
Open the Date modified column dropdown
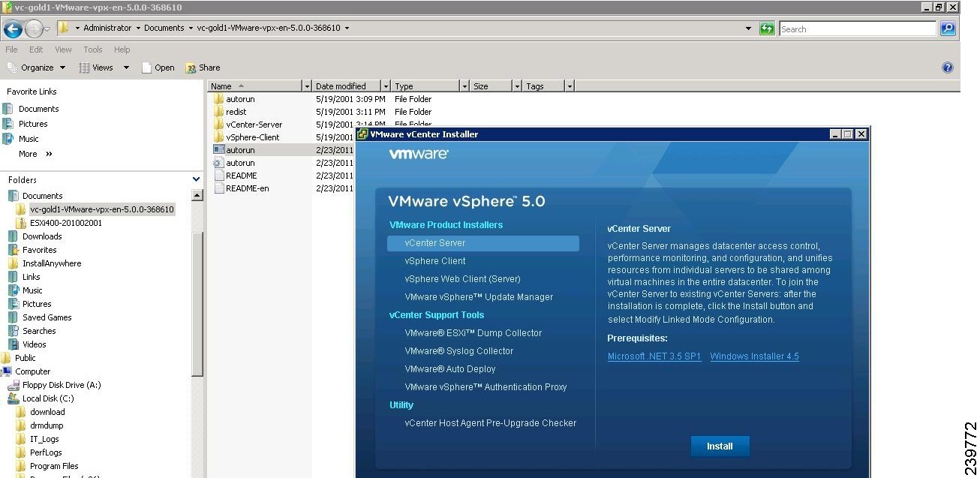click(x=386, y=86)
